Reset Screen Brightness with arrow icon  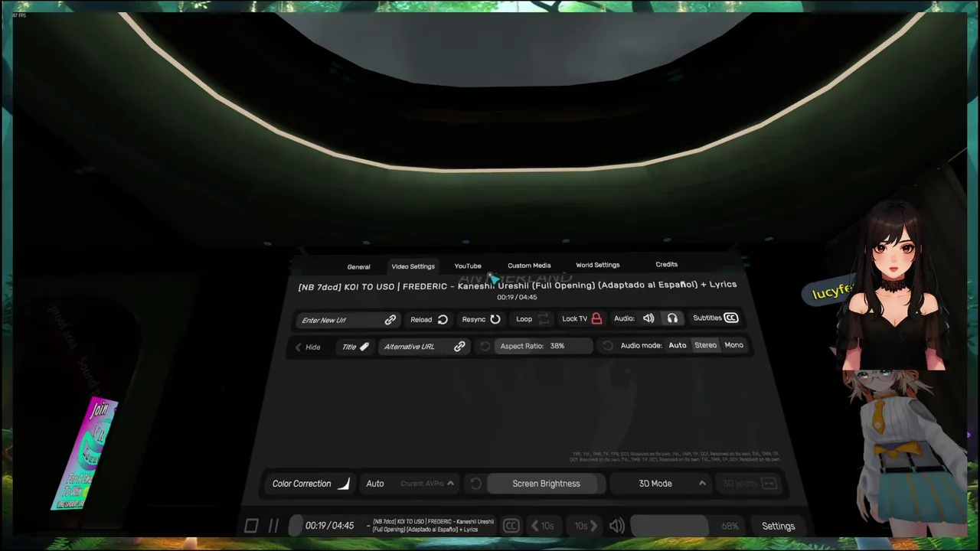point(475,484)
